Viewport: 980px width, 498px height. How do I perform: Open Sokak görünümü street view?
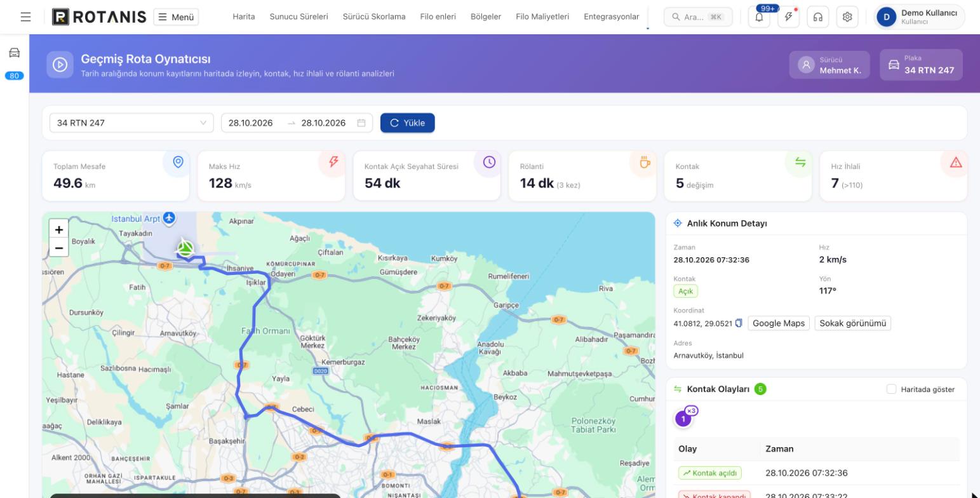click(x=853, y=323)
